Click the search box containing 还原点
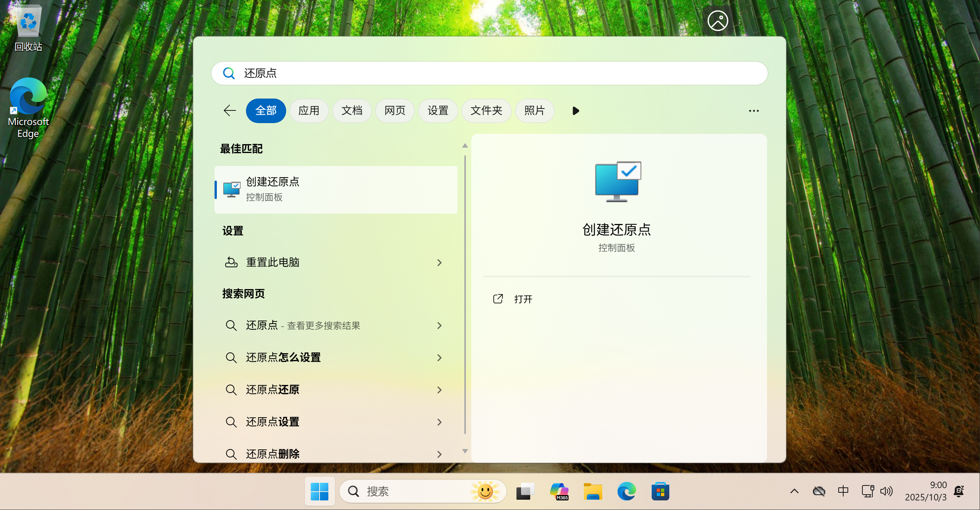This screenshot has height=510, width=980. point(489,73)
